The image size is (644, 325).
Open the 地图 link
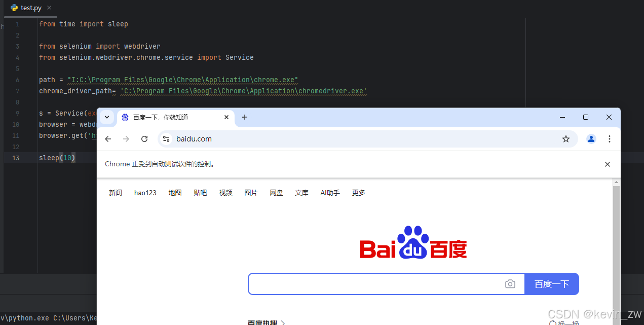(175, 193)
